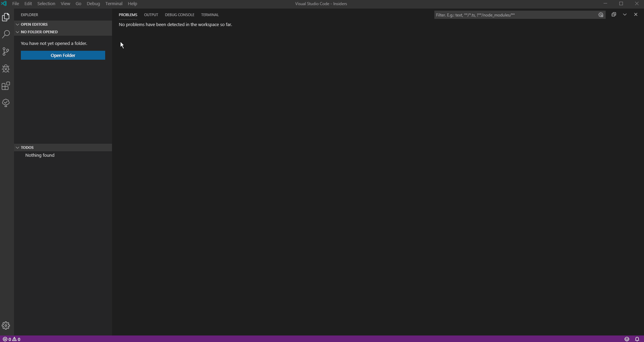The image size is (644, 342).
Task: Close the VS Code window
Action: (637, 3)
